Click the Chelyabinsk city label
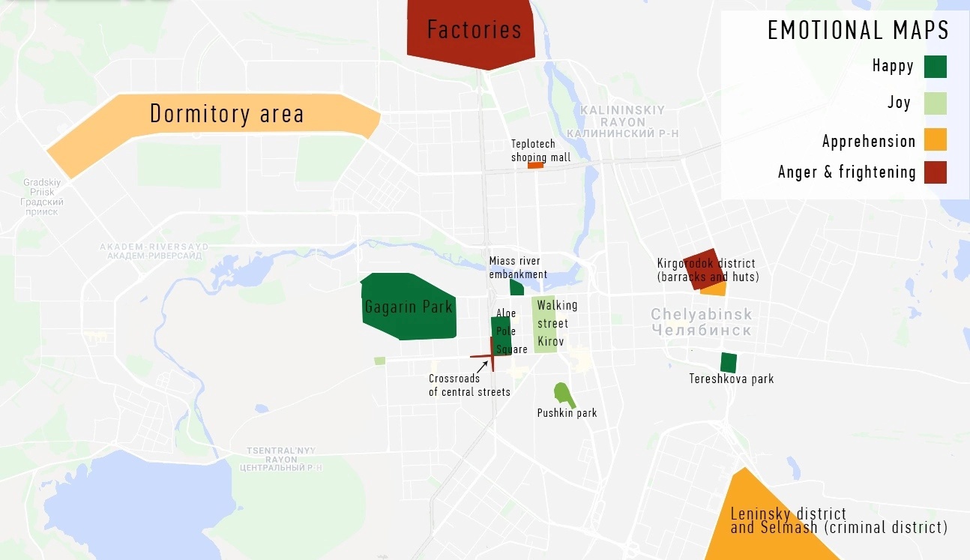The height and width of the screenshot is (560, 970). (x=701, y=322)
